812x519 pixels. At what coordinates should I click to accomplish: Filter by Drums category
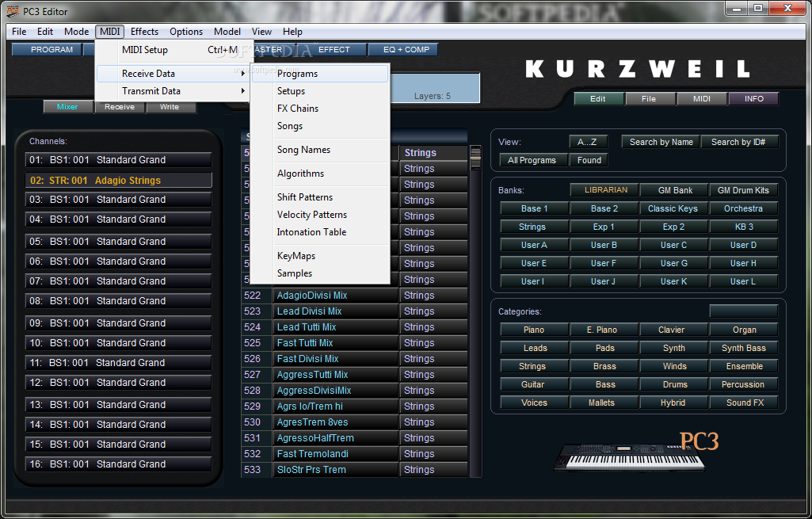tap(675, 384)
